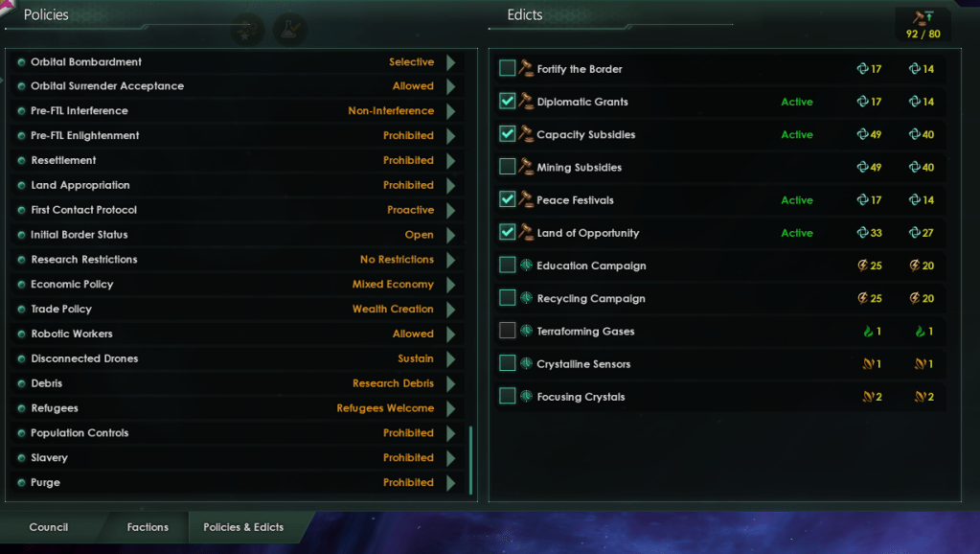980x554 pixels.
Task: Click the Focusing Crystals edict icon
Action: point(526,397)
